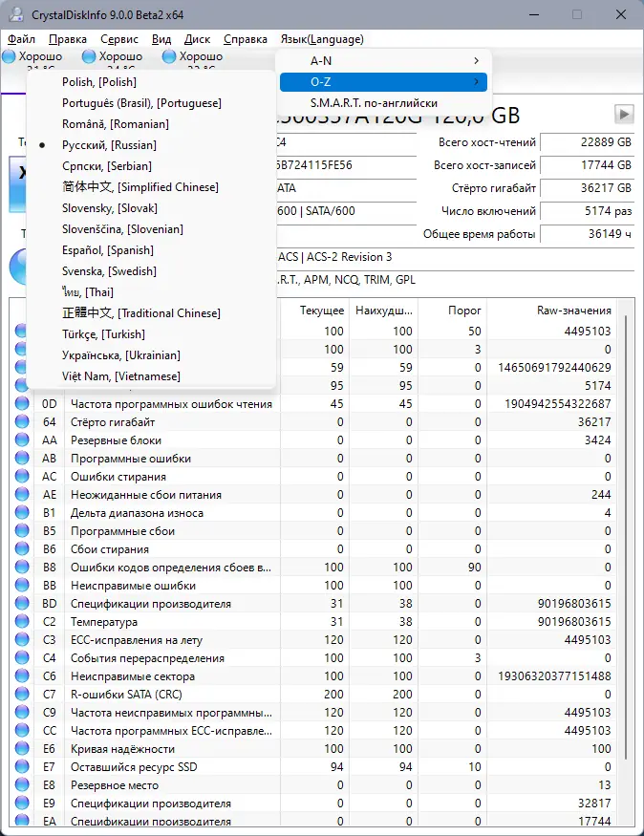
Task: Click status orb for attribute C3
Action: pyautogui.click(x=22, y=639)
